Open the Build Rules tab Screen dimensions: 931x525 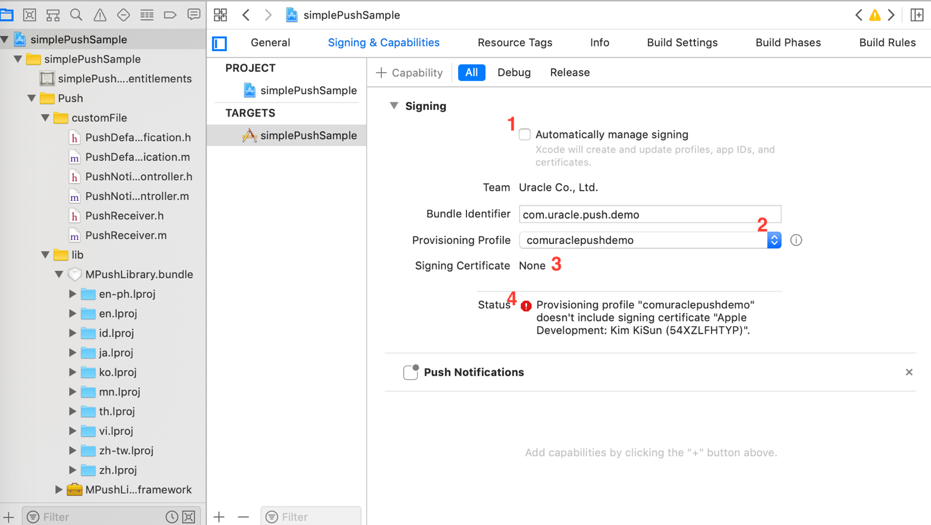887,43
